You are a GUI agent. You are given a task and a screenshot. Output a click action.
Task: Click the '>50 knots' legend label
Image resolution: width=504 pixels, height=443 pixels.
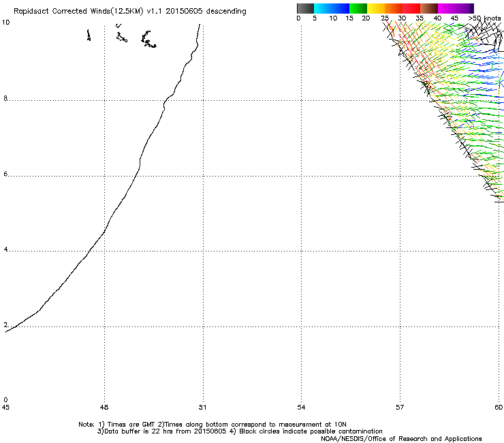pos(484,18)
